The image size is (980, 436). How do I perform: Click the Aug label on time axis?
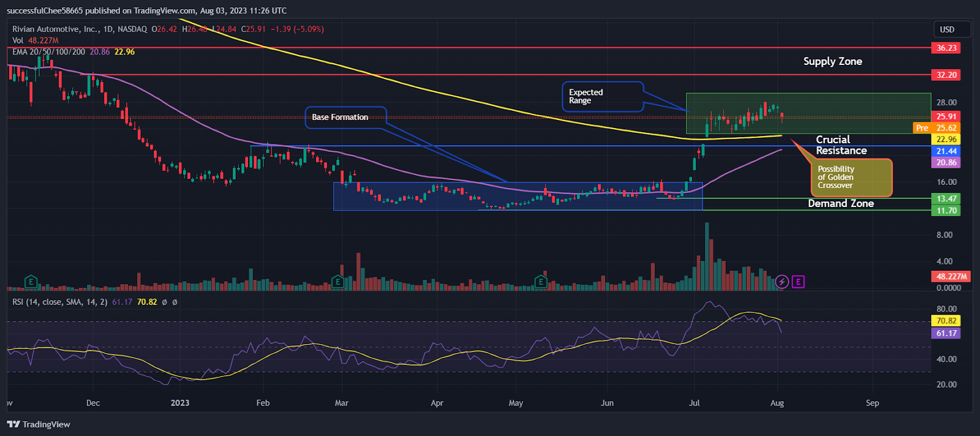coord(777,403)
